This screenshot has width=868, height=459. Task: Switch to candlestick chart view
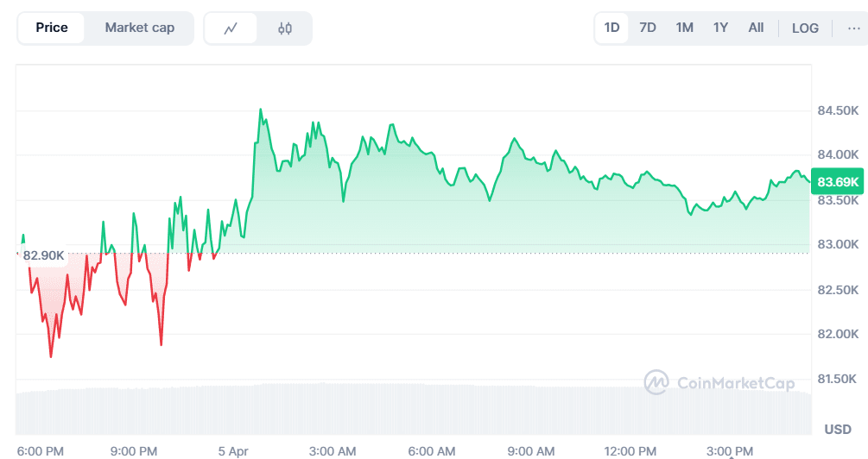pos(285,28)
